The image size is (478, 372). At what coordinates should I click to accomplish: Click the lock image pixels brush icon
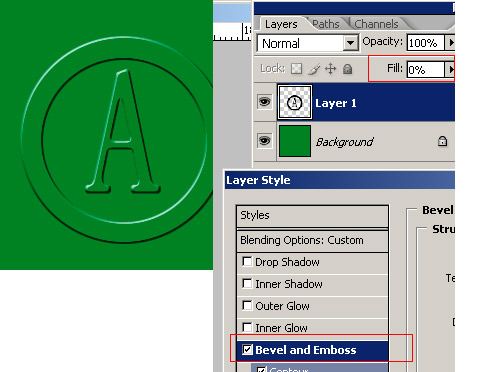[314, 69]
